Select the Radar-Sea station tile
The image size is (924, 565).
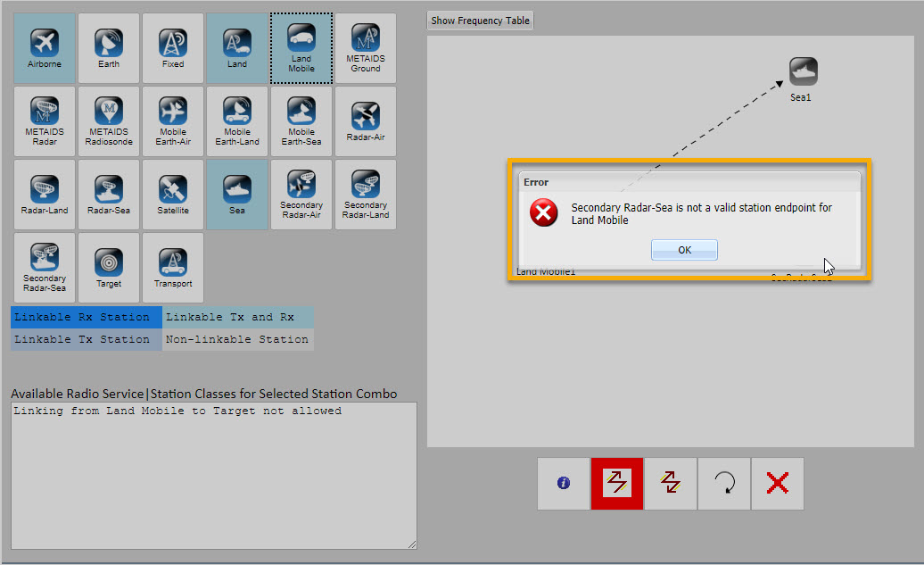(x=109, y=194)
